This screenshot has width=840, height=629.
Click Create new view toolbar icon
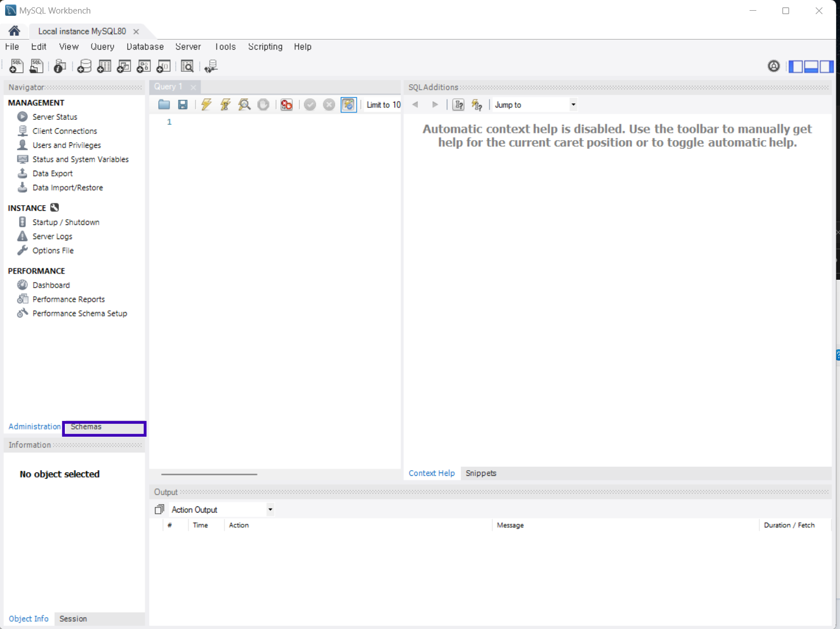point(124,66)
